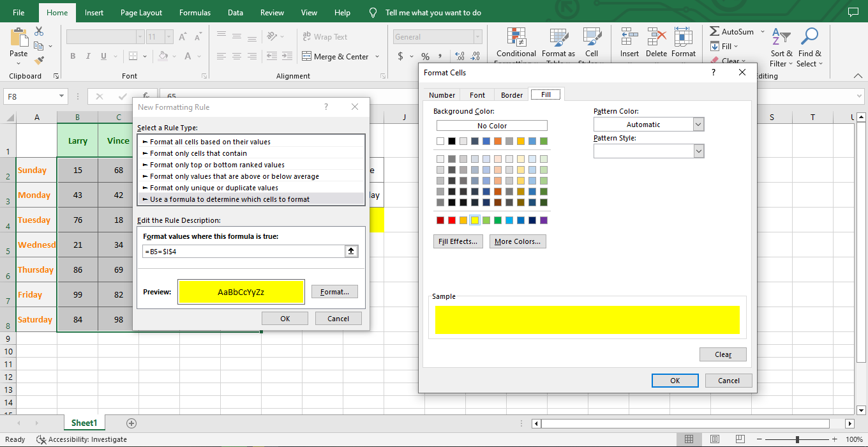Click the Fill Effects button
868x447 pixels.
458,241
